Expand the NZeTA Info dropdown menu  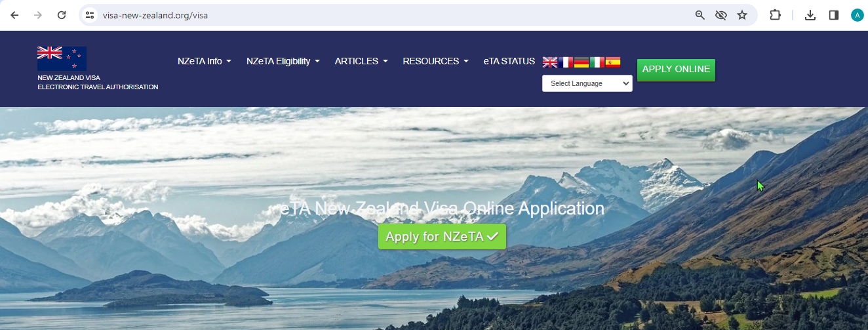(205, 61)
